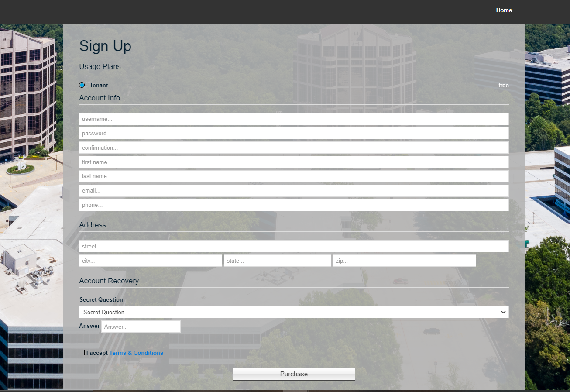This screenshot has height=392, width=570.
Task: Click the Sign Up heading
Action: point(105,46)
